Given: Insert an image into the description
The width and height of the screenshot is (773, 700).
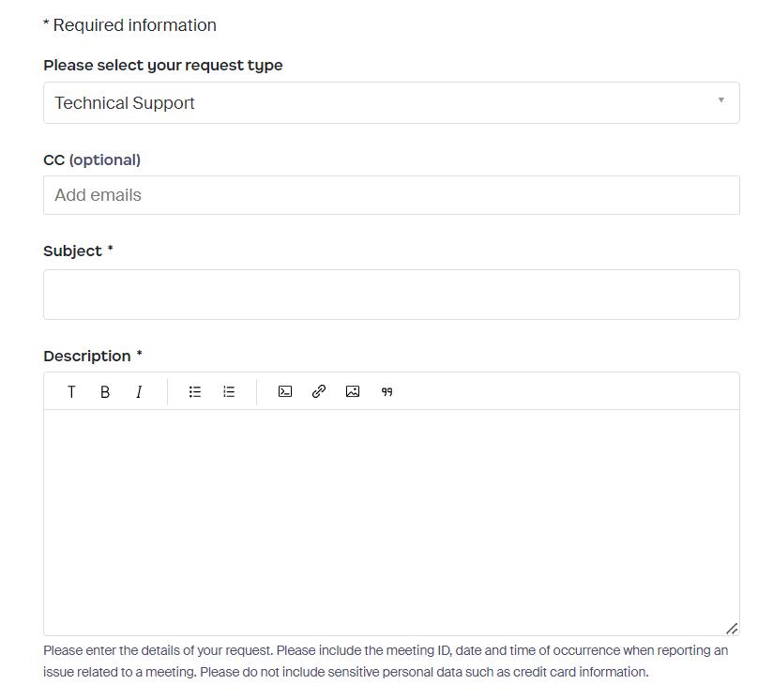Looking at the screenshot, I should 353,392.
